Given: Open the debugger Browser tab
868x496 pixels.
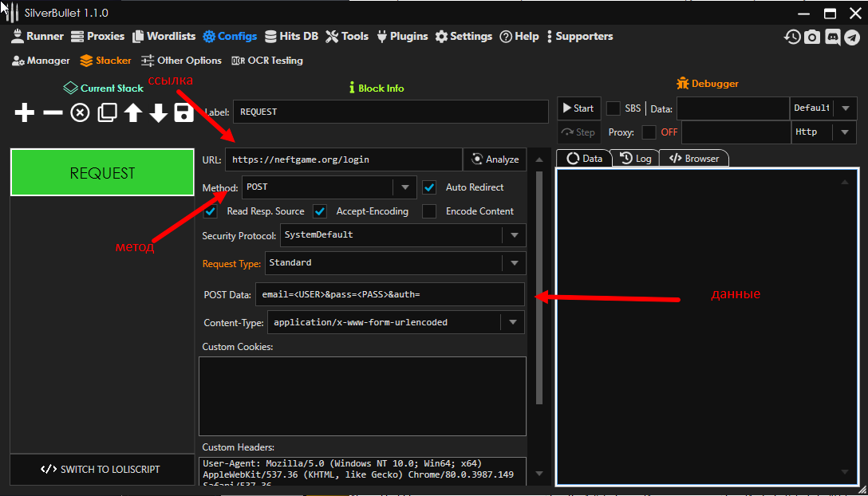Looking at the screenshot, I should 694,159.
